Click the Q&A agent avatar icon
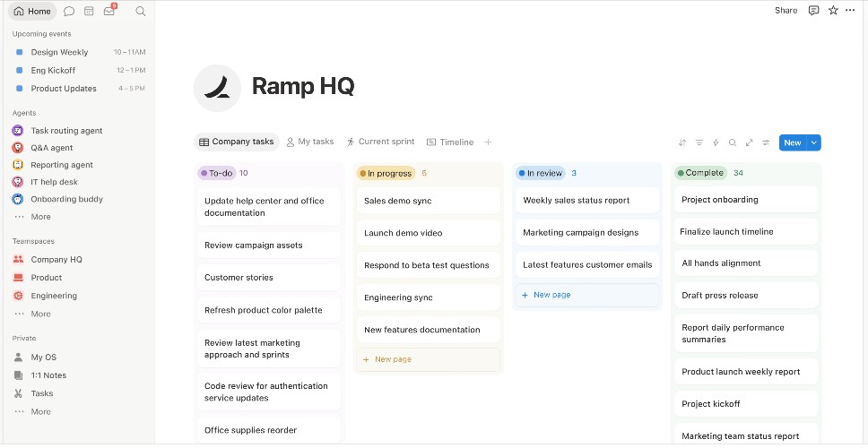Viewport: 868px width, 448px height. click(18, 148)
